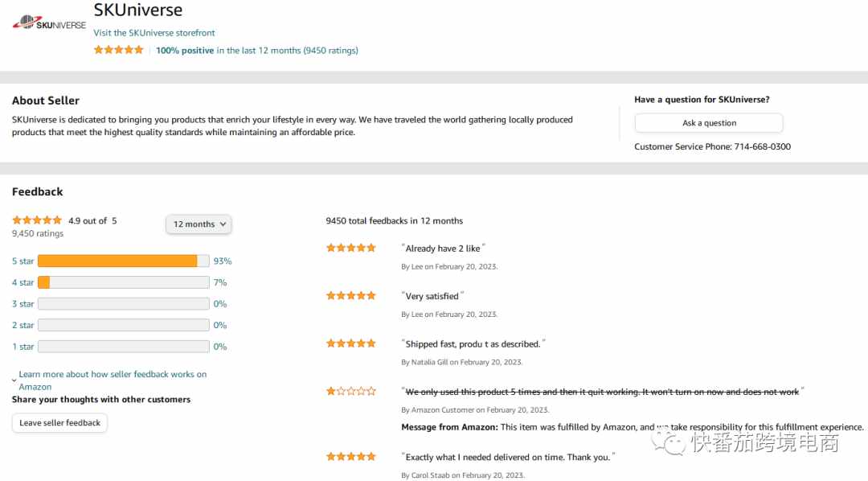Select the 3 star rating row
Screen dimensions: 868x481
point(122,304)
